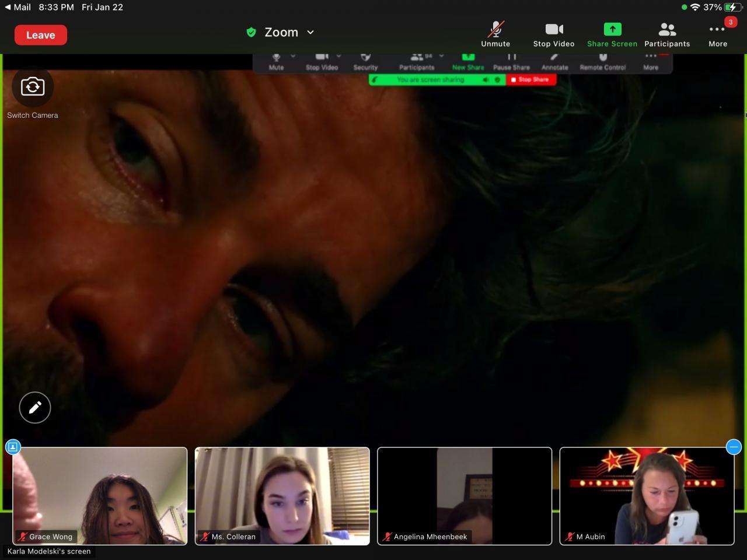Click the green "You are screen sharing" bar

click(437, 79)
